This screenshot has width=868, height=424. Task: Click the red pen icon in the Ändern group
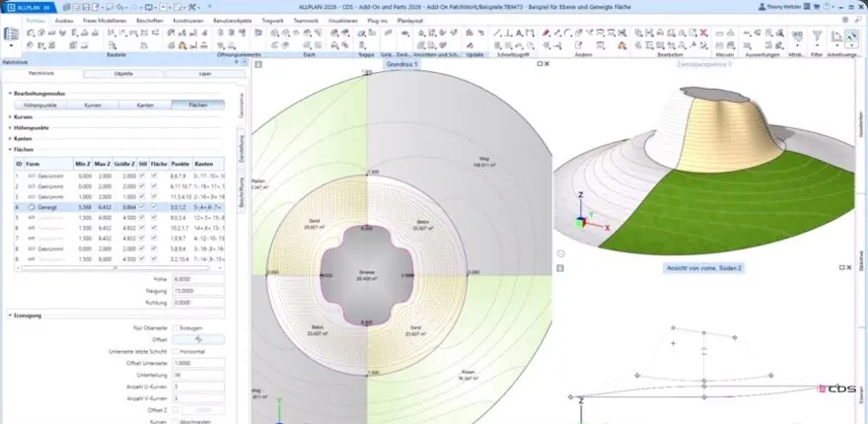(x=545, y=34)
